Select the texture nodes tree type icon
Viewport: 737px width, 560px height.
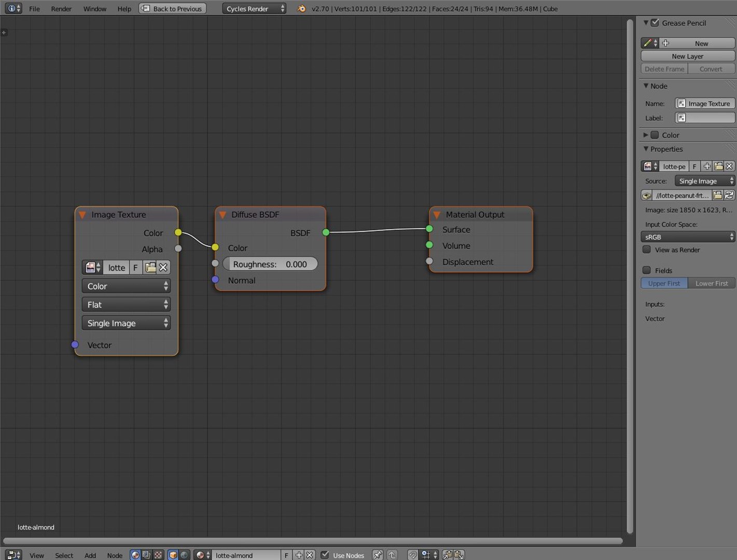(x=158, y=555)
